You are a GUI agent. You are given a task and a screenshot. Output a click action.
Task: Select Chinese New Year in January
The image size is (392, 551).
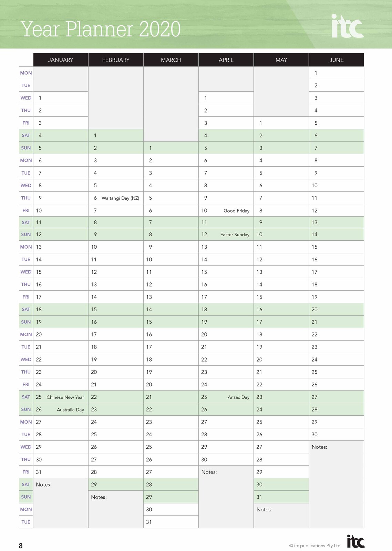click(x=65, y=397)
